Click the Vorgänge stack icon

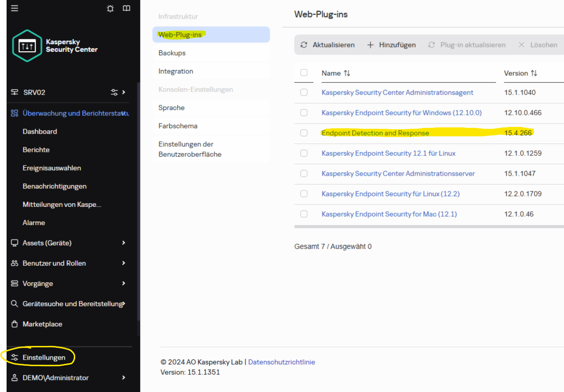click(15, 283)
